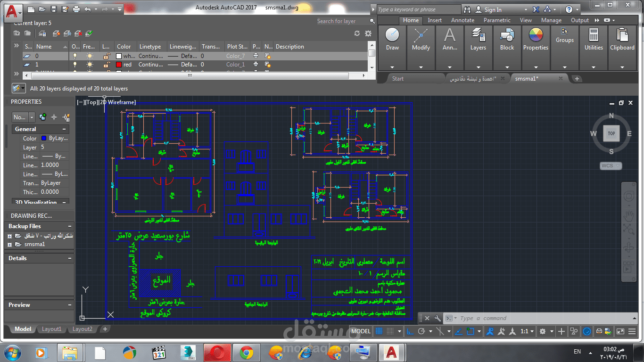Open the Insert ribbon tab
Image resolution: width=644 pixels, height=362 pixels.
click(435, 20)
